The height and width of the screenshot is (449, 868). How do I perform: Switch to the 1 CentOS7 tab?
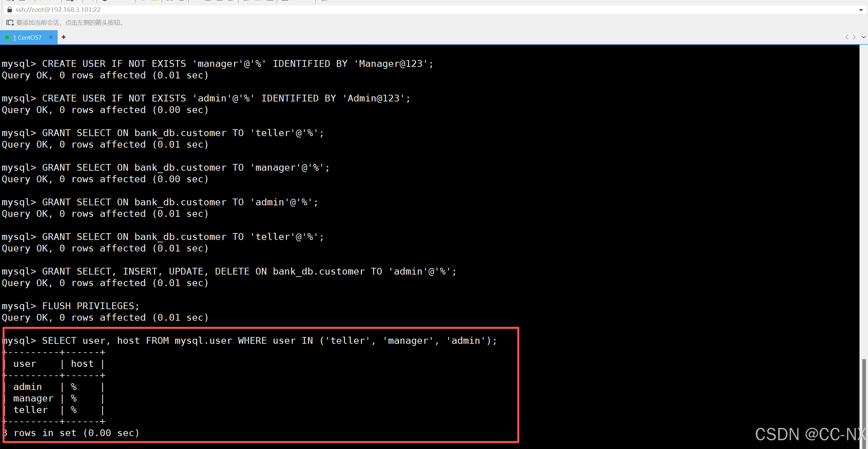[27, 37]
